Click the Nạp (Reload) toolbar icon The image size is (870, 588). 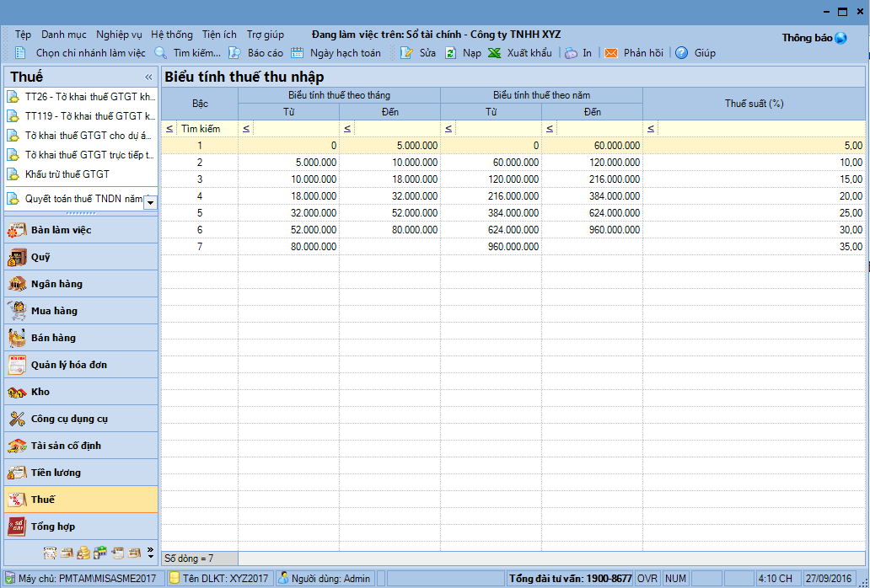(451, 53)
